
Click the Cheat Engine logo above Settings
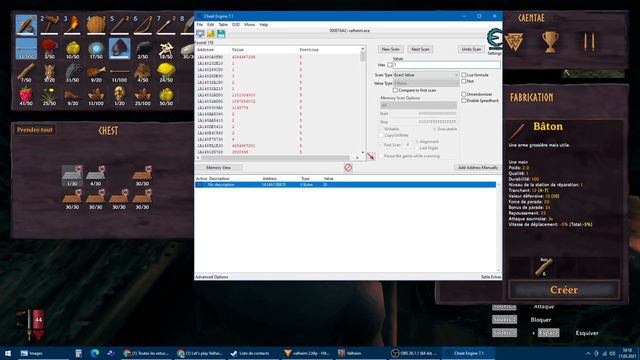tap(494, 39)
